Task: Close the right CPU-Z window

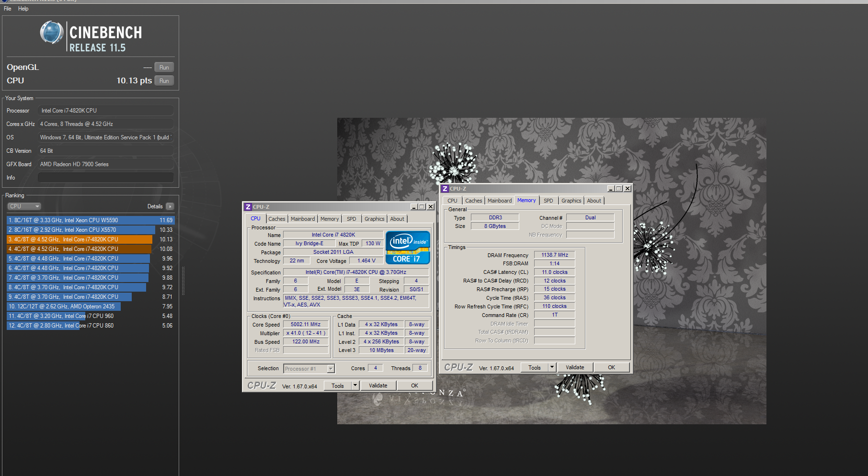Action: coord(628,189)
